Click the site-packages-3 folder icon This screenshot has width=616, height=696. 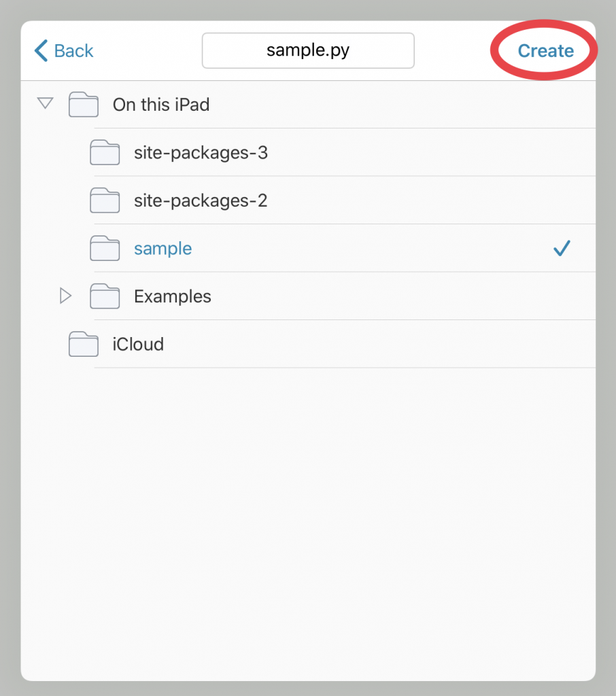pyautogui.click(x=105, y=152)
